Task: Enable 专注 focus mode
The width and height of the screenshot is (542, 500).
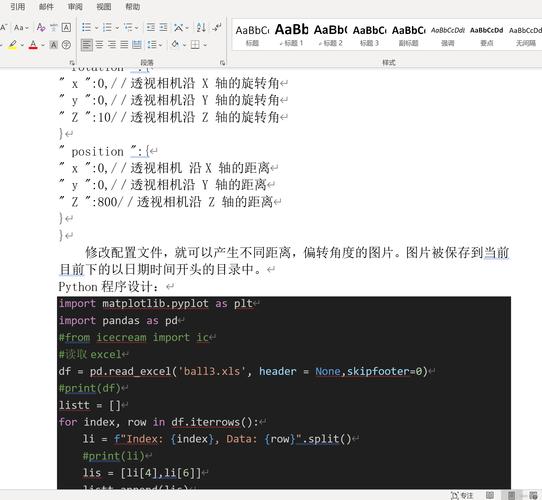Action: point(462,495)
